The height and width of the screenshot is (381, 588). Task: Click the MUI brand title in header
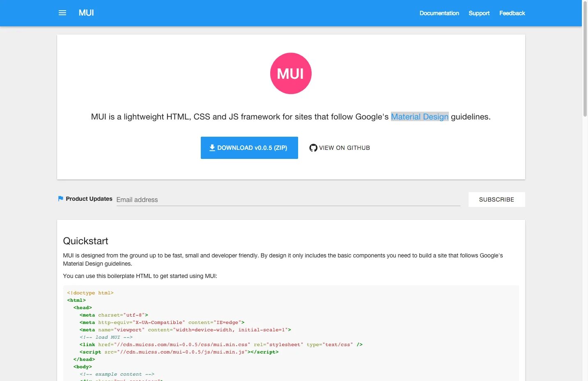coord(86,13)
